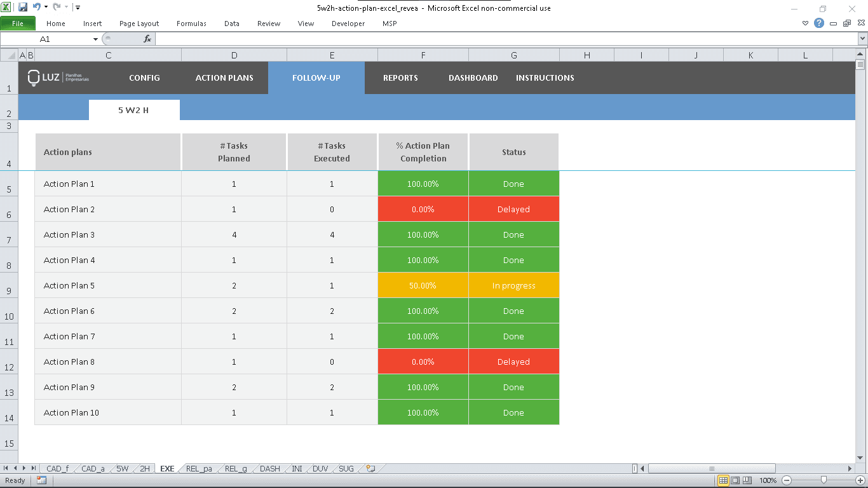
Task: Select the 5 W2 H sub-tab
Action: click(134, 110)
